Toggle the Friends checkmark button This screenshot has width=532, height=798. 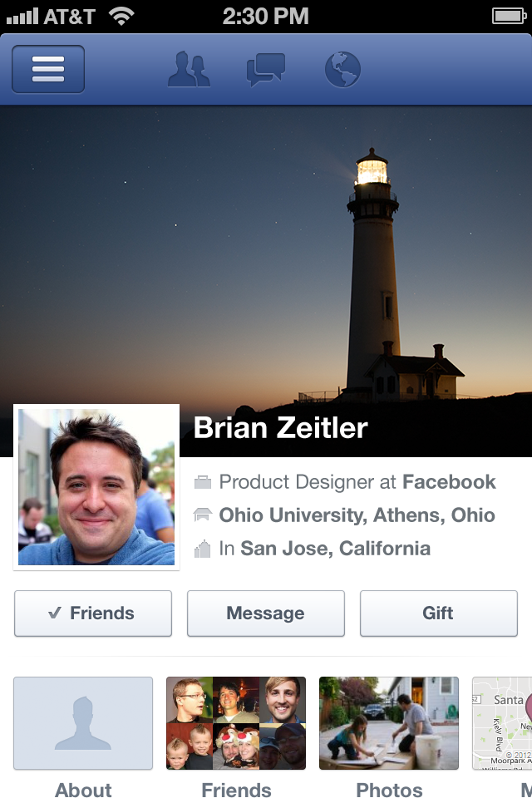click(93, 613)
